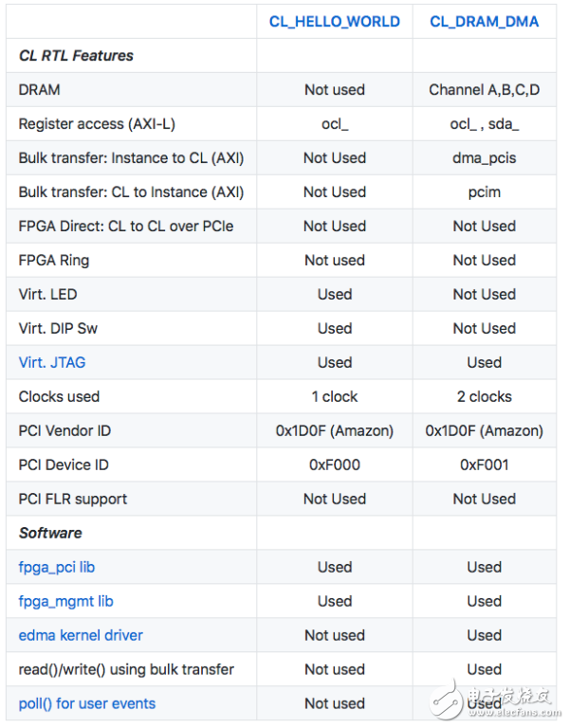This screenshot has height=728, width=569.
Task: Open the fpga_pci lib link
Action: point(57,567)
